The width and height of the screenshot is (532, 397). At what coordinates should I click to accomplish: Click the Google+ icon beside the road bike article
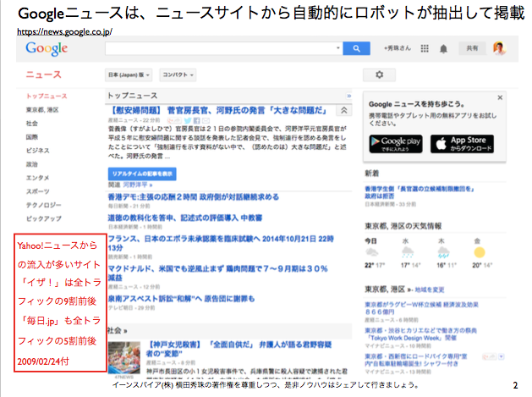(489, 356)
